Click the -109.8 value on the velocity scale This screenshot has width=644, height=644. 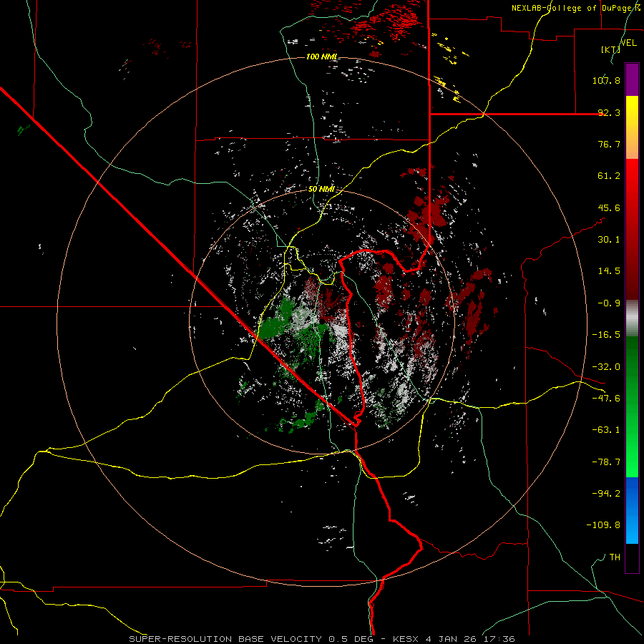coord(603,525)
